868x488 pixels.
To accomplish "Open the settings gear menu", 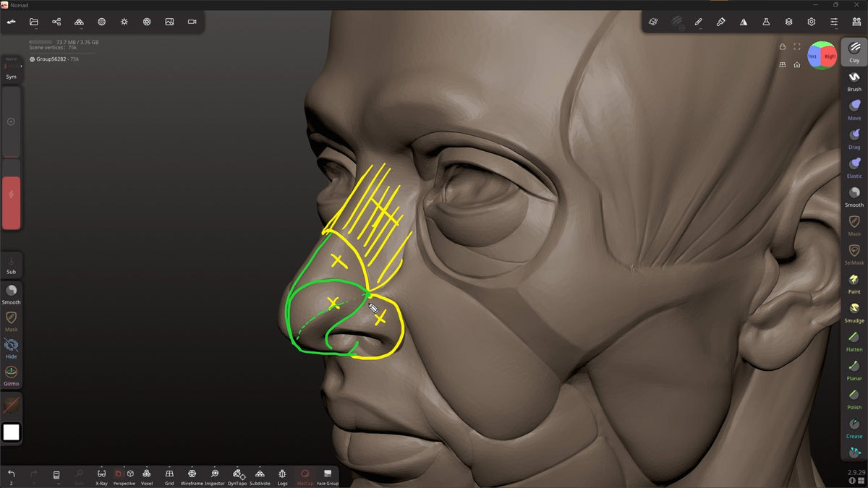I will (811, 22).
